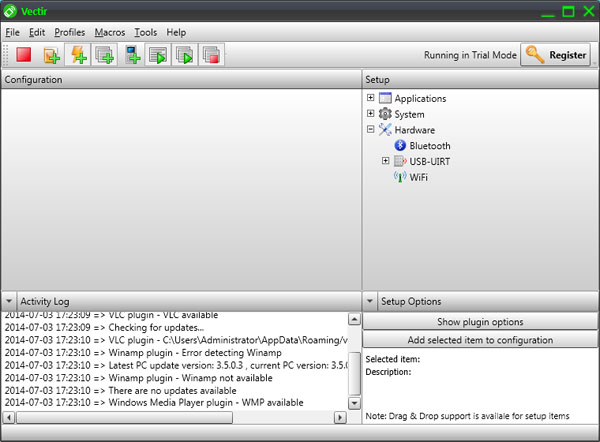Click the stacked windows add icon
Screen dimensions: 600x442
(104, 56)
